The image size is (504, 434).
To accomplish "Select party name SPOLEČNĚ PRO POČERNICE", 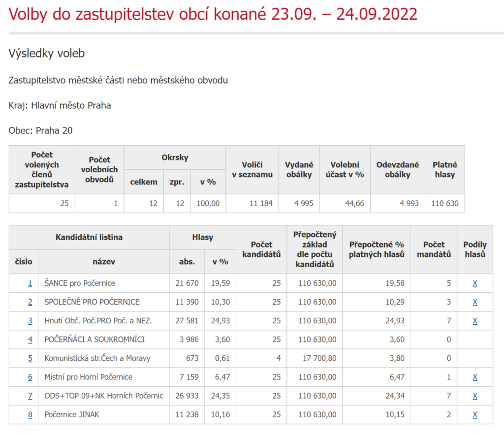I will [x=92, y=302].
